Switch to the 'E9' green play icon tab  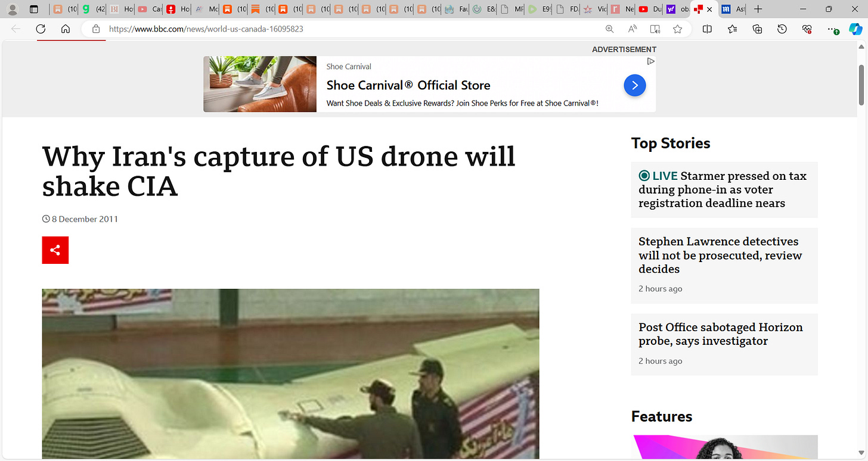point(539,9)
